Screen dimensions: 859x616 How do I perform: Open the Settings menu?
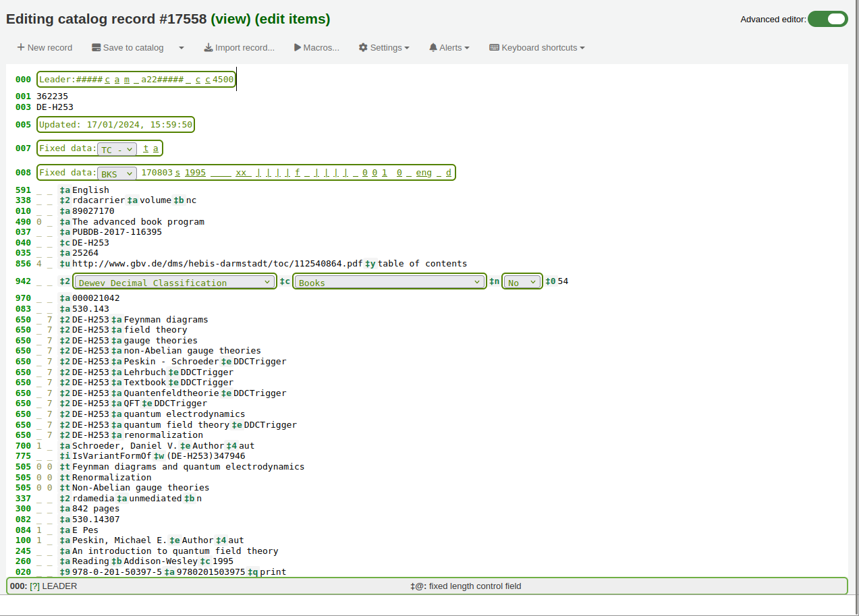385,47
